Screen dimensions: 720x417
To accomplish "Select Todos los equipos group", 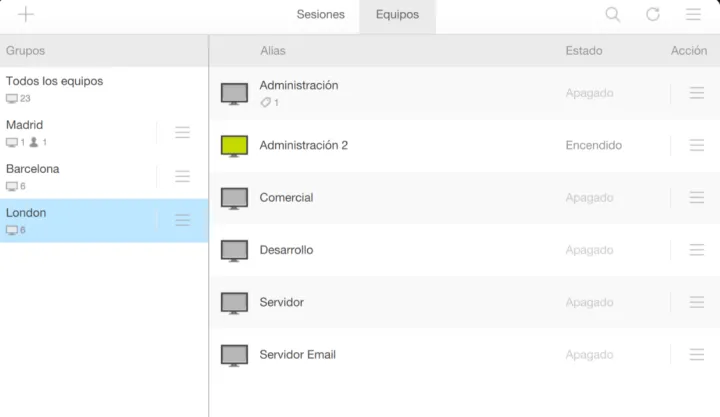I will click(54, 81).
